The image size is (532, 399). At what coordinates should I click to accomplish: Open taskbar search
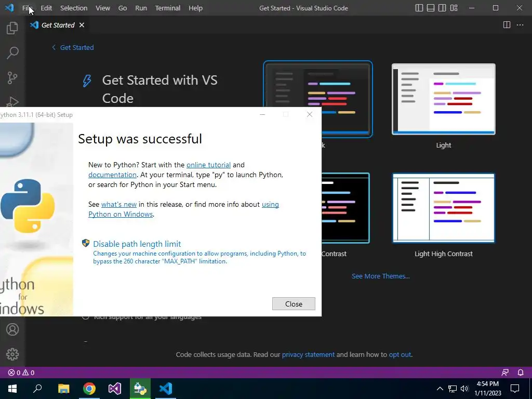pos(37,389)
